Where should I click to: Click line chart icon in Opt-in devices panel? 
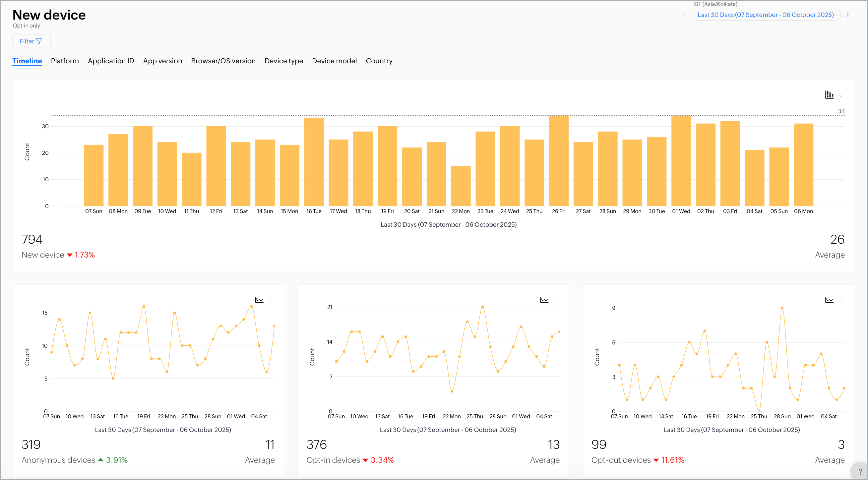pyautogui.click(x=544, y=300)
